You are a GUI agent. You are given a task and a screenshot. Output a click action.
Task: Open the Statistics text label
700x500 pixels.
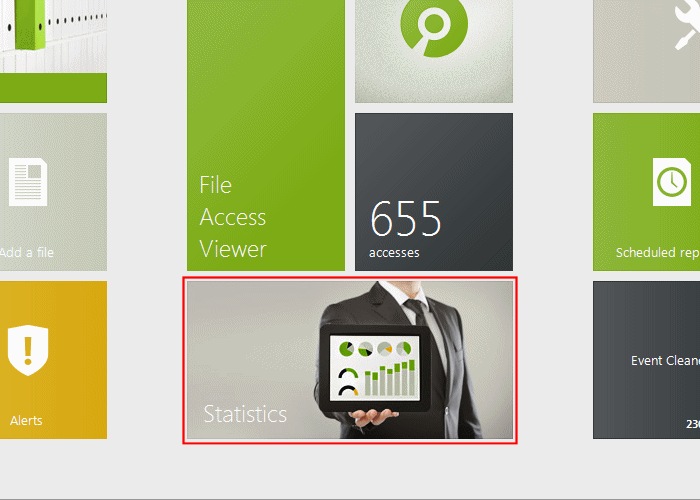[245, 414]
